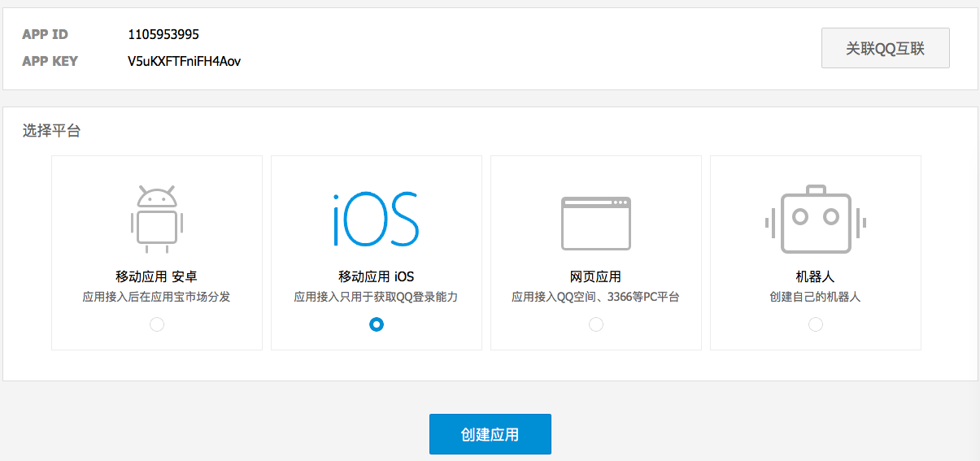Click the blue iOS logo
The width and height of the screenshot is (980, 461).
(376, 220)
